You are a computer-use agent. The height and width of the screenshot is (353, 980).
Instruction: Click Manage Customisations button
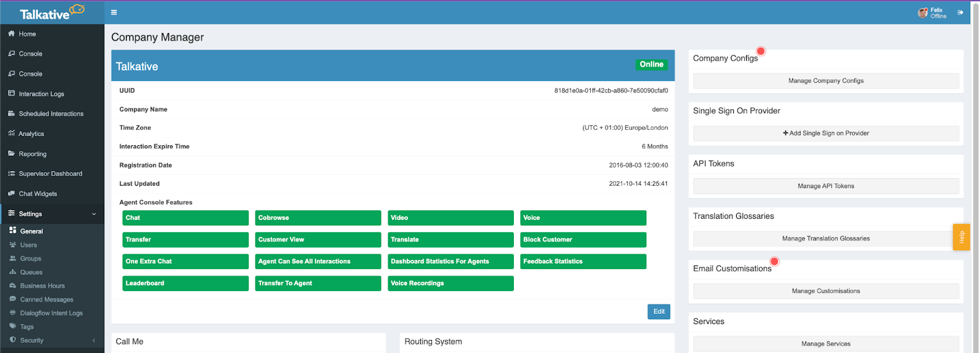coord(826,291)
